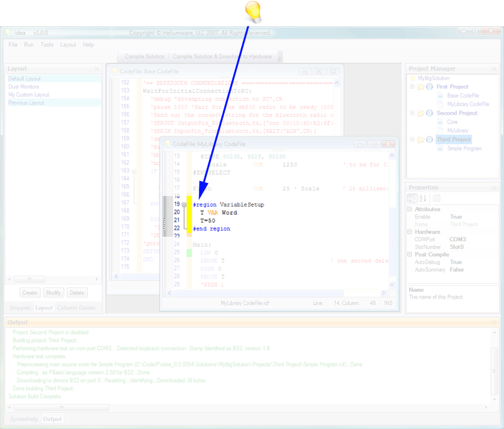The image size is (504, 429).
Task: Select Previous Layout in the Layout list
Action: pyautogui.click(x=28, y=101)
